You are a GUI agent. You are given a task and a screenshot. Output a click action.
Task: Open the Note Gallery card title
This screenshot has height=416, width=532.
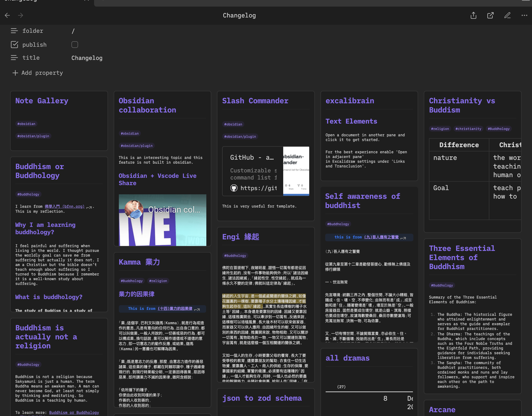coord(42,101)
